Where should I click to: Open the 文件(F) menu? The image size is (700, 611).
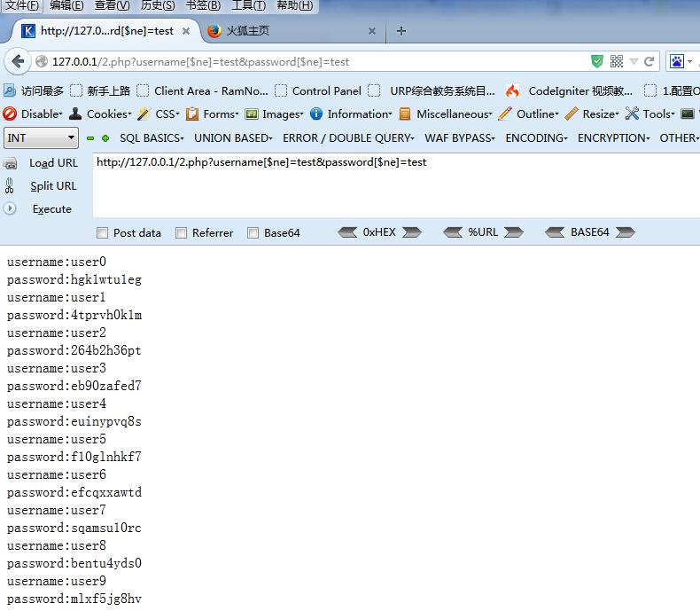click(x=21, y=6)
